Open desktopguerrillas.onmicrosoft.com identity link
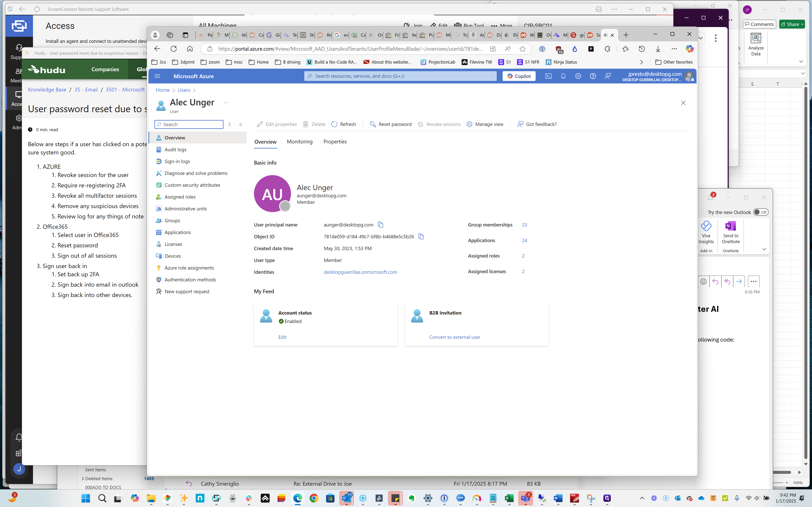 [360, 272]
